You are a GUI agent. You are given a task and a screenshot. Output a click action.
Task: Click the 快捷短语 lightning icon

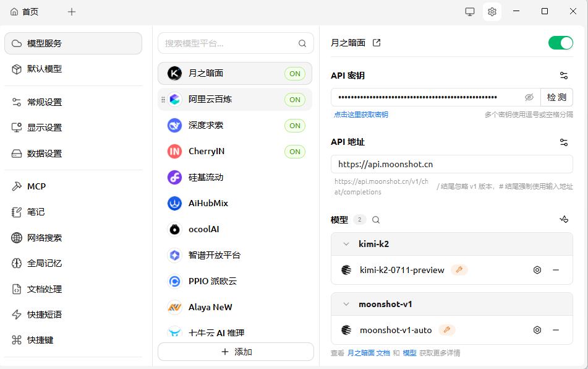(17, 315)
